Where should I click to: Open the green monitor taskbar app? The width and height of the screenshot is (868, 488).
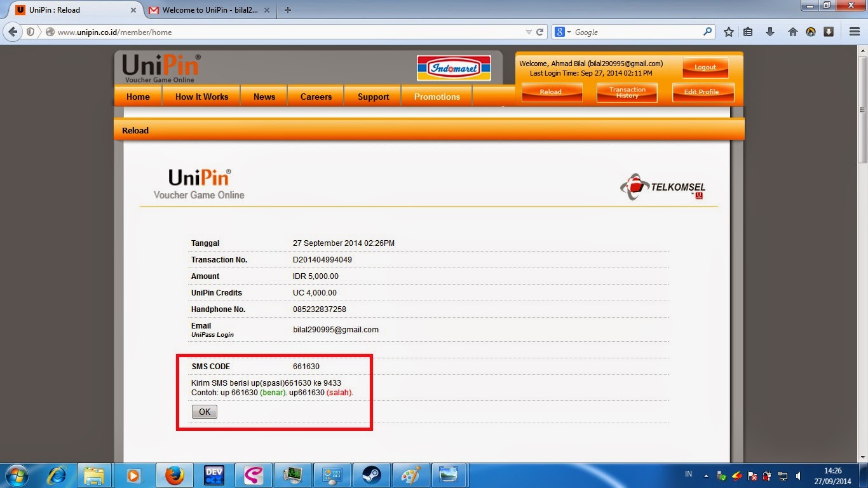292,475
